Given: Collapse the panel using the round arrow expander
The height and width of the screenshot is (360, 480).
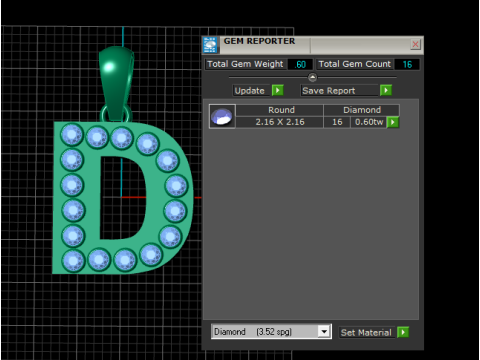Looking at the screenshot, I should pos(312,77).
